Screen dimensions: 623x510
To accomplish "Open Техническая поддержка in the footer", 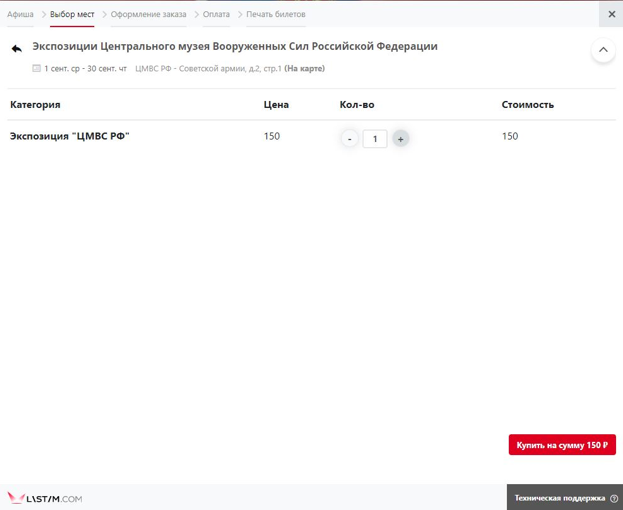I will click(x=559, y=497).
